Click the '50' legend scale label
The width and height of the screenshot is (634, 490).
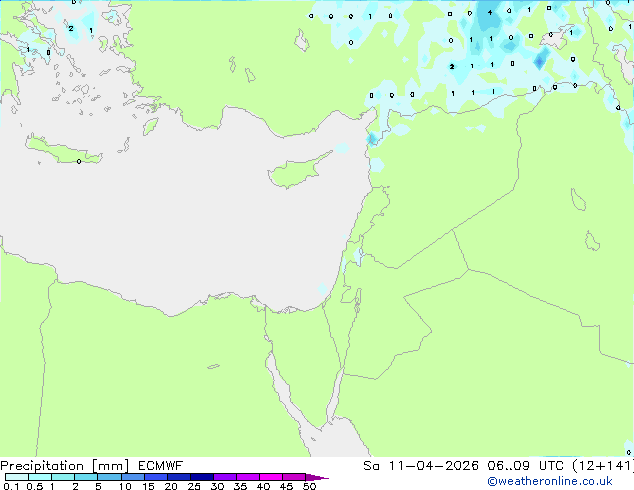coord(309,486)
